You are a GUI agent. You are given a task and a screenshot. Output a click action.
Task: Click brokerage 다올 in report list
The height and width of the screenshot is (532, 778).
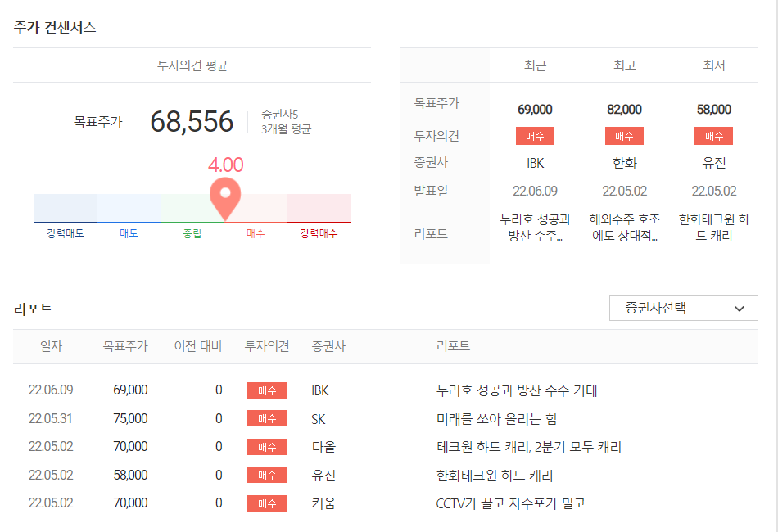tap(323, 447)
